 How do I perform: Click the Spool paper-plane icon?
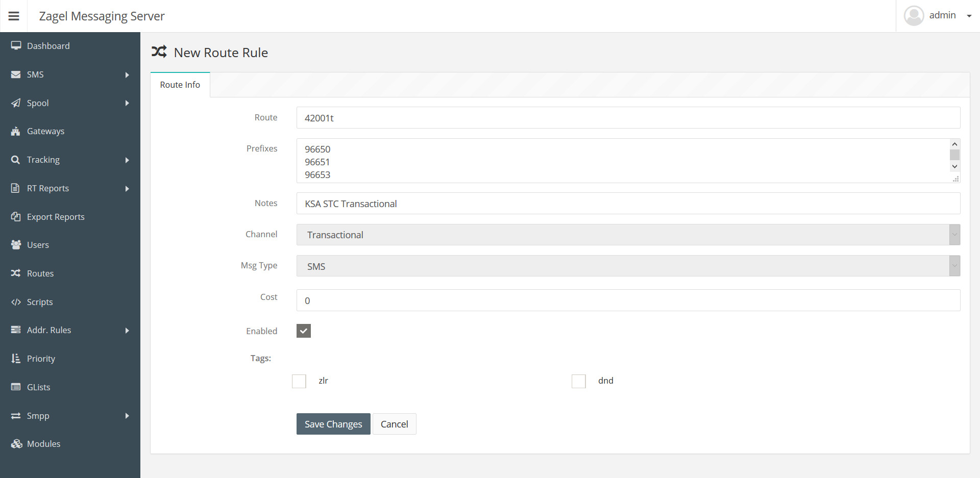pos(16,103)
